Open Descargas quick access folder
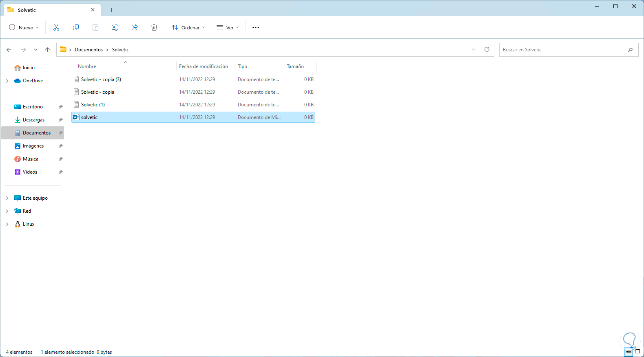 [x=33, y=120]
